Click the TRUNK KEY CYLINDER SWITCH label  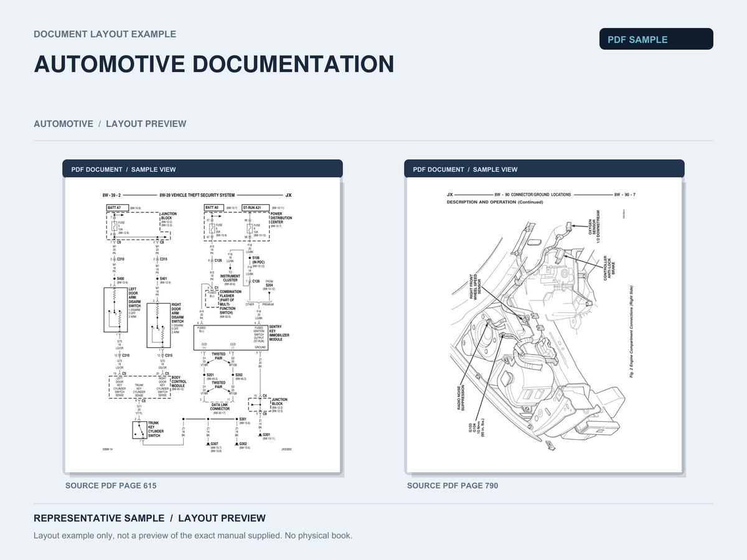[x=156, y=429]
